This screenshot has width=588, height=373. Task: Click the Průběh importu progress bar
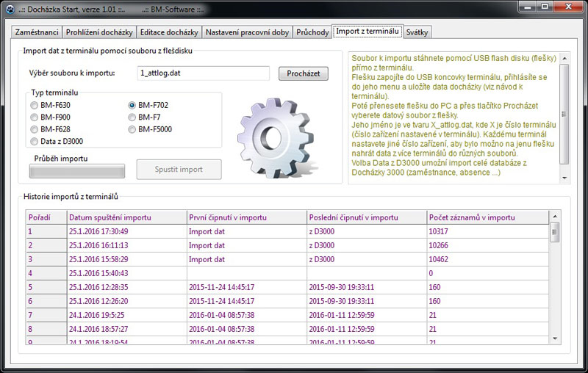[76, 170]
